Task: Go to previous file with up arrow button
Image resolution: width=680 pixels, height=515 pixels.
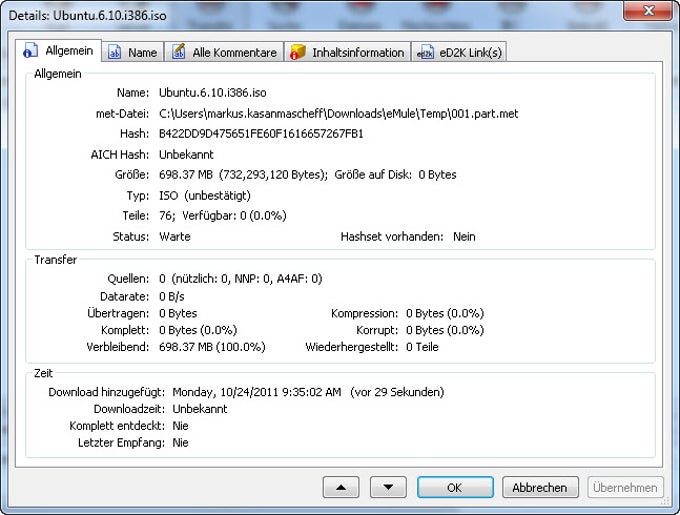Action: pos(341,487)
